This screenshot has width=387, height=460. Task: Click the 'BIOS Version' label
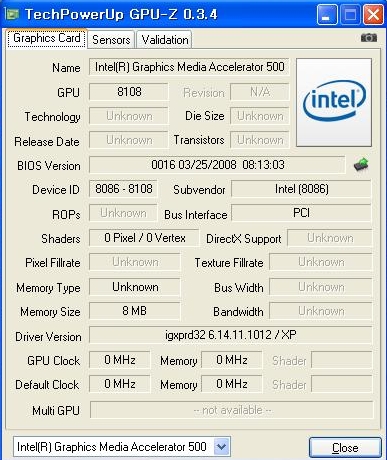tap(49, 166)
